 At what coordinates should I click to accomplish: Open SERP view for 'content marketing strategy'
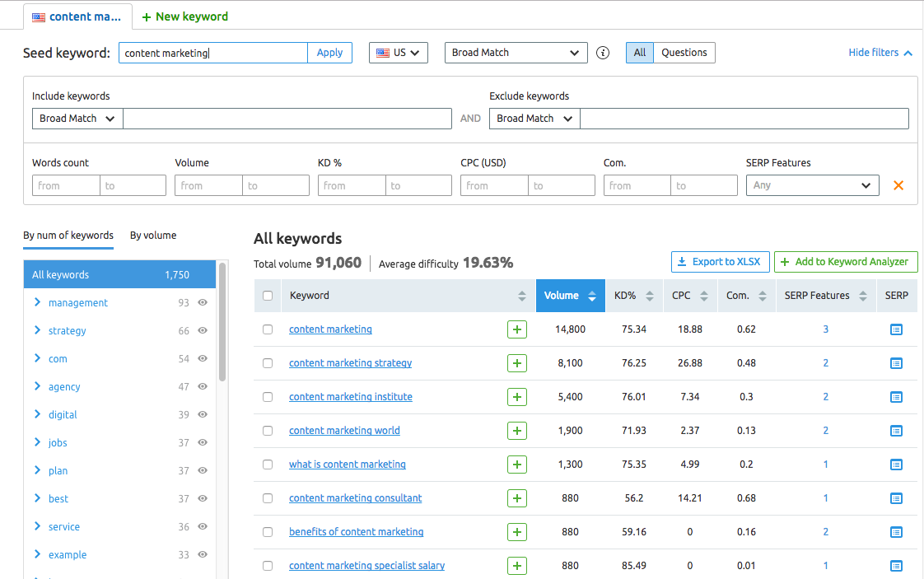tap(896, 363)
